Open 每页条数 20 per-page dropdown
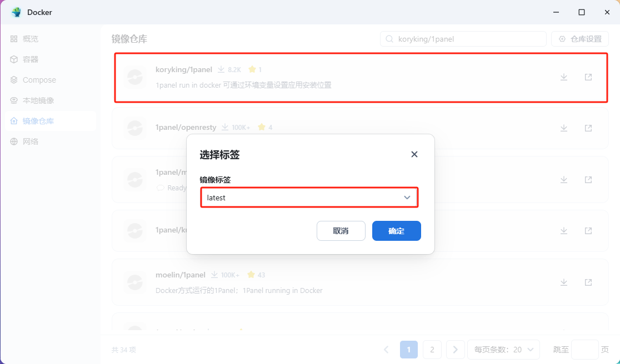This screenshot has width=620, height=364. [504, 350]
